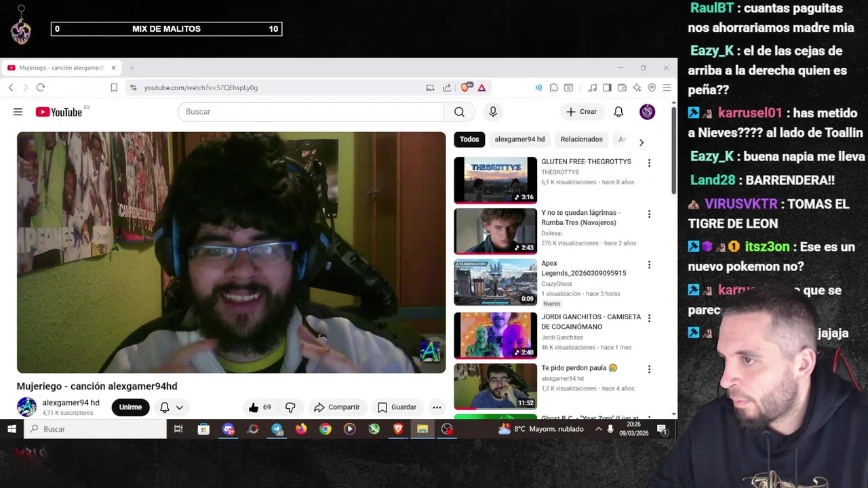Open the Crear create menu

[x=582, y=112]
